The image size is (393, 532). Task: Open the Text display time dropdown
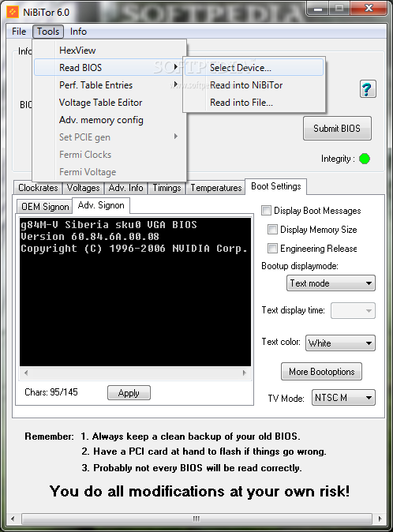(353, 310)
